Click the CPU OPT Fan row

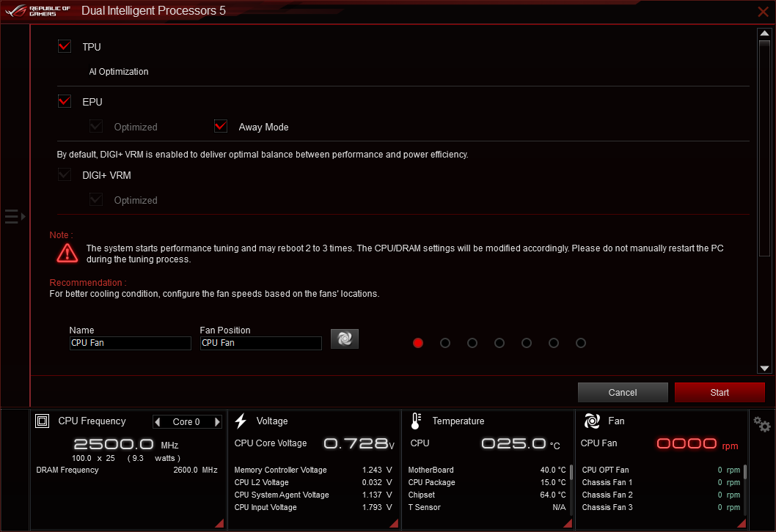tap(661, 470)
